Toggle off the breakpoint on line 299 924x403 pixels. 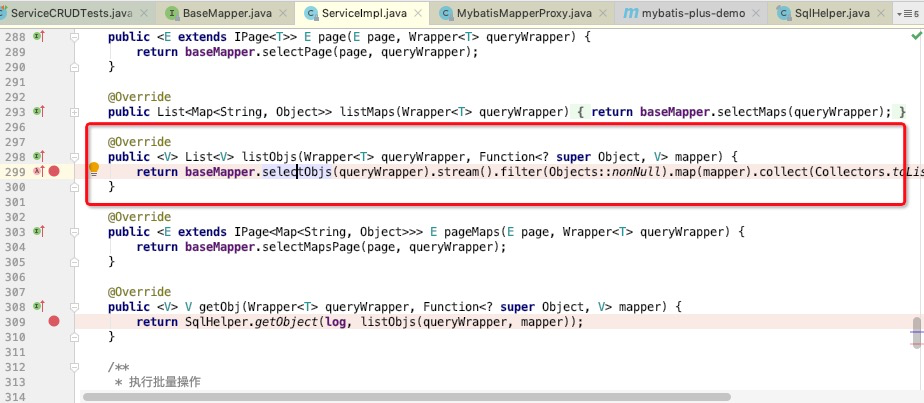tap(54, 171)
